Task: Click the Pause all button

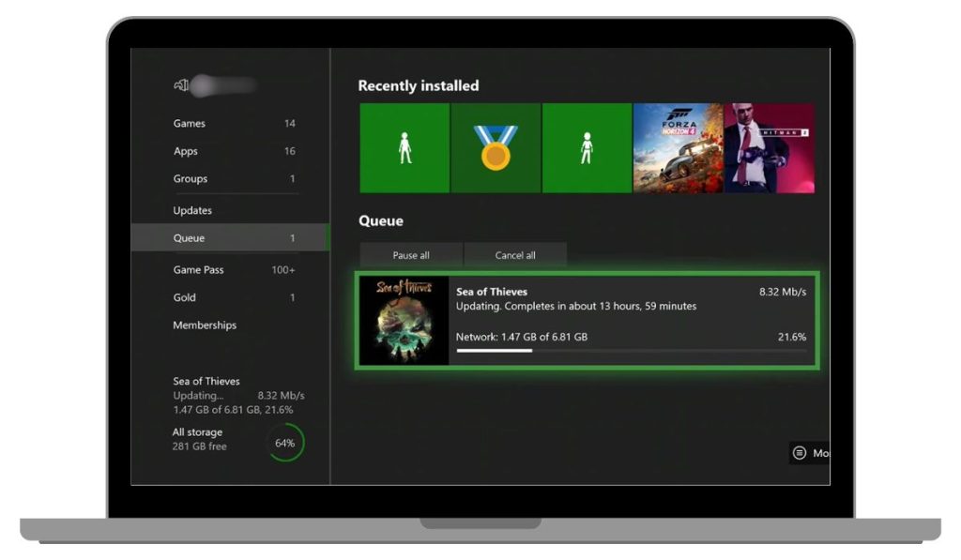Action: tap(408, 254)
